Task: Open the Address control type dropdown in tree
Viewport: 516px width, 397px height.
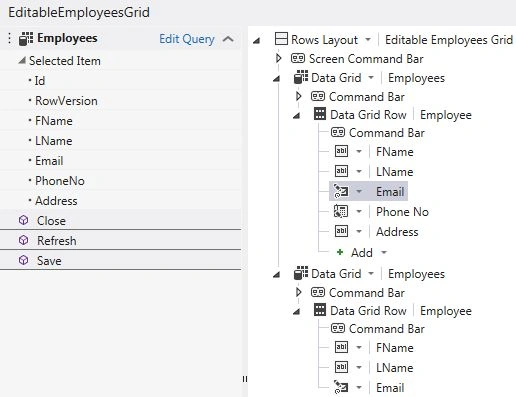Action: click(359, 231)
